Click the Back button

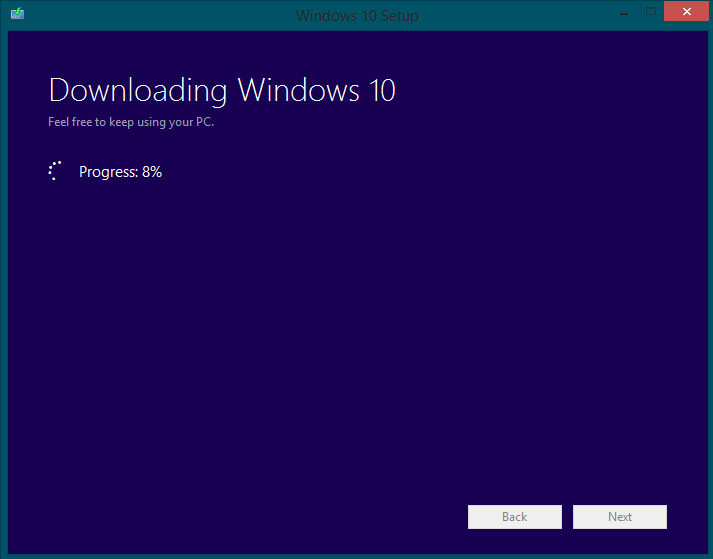point(515,517)
